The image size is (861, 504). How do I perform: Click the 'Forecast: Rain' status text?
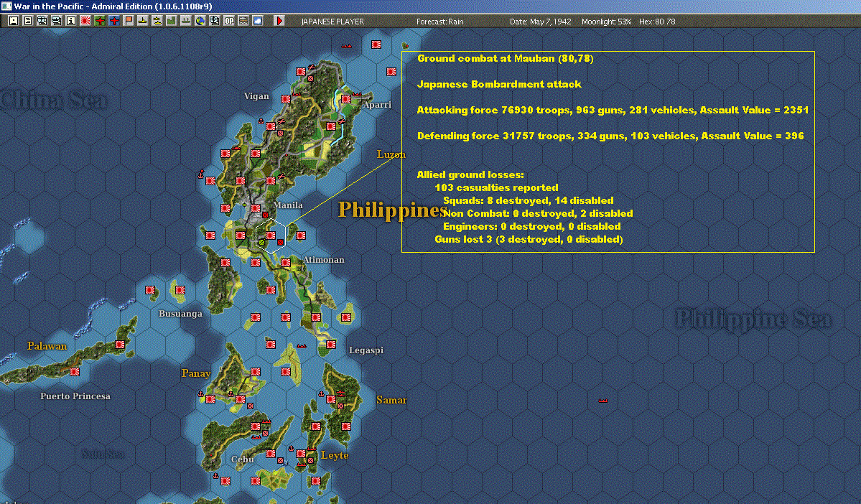coord(439,22)
